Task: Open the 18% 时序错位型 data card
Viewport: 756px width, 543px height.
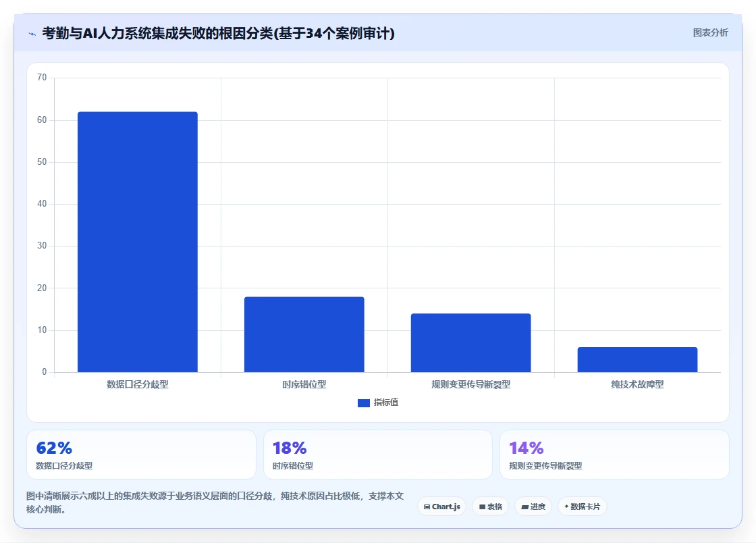Action: click(378, 455)
